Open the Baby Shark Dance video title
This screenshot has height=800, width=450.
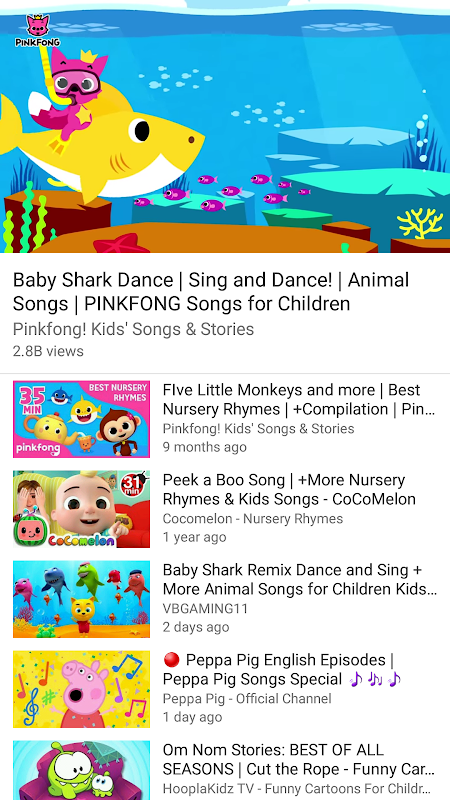click(211, 291)
